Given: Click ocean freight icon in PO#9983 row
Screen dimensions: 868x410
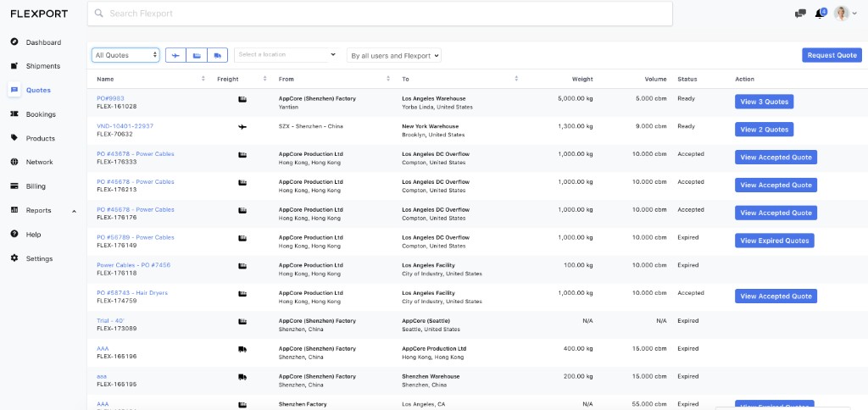Looking at the screenshot, I should pyautogui.click(x=242, y=99).
